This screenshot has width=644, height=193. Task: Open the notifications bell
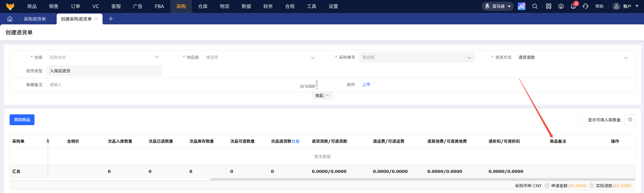coord(573,6)
